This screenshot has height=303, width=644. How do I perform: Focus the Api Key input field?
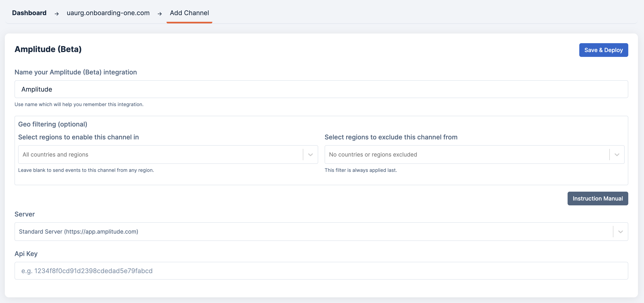(321, 271)
